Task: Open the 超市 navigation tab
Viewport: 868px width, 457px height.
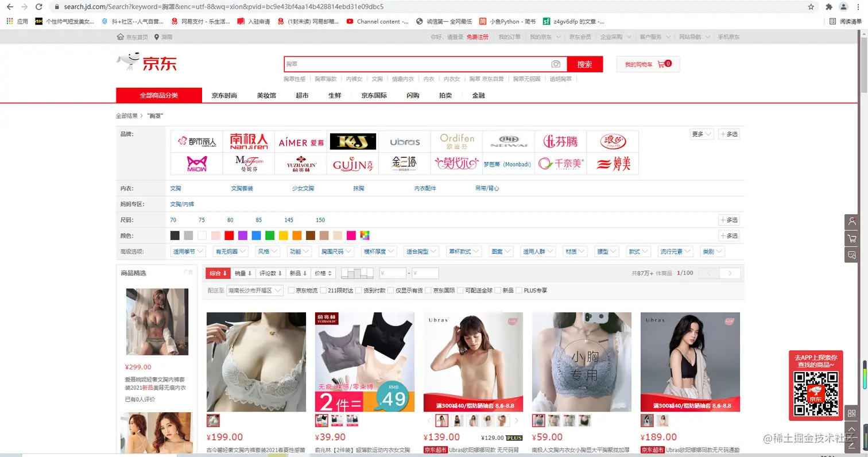Action: click(x=302, y=95)
